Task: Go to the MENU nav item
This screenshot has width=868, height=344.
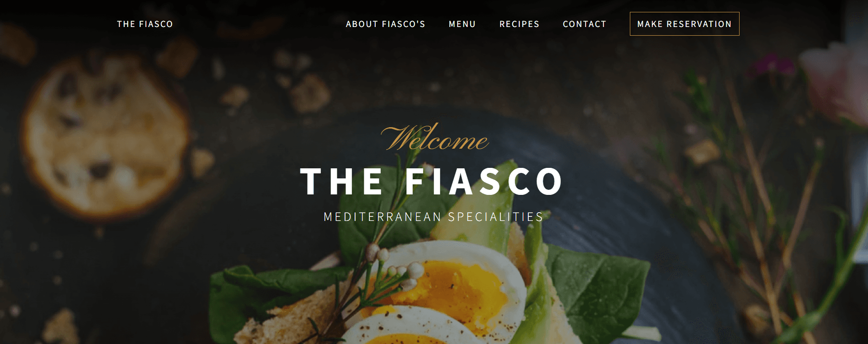Action: (x=462, y=24)
